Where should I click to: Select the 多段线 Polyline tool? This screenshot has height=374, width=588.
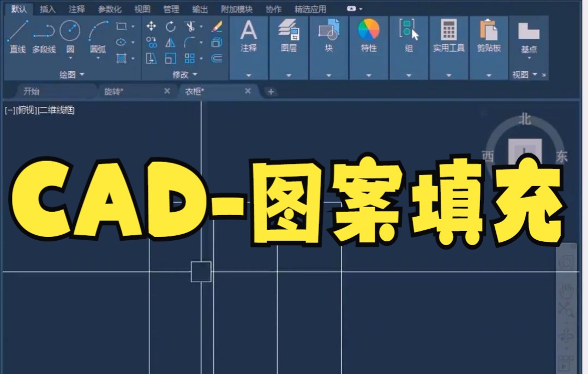point(44,30)
